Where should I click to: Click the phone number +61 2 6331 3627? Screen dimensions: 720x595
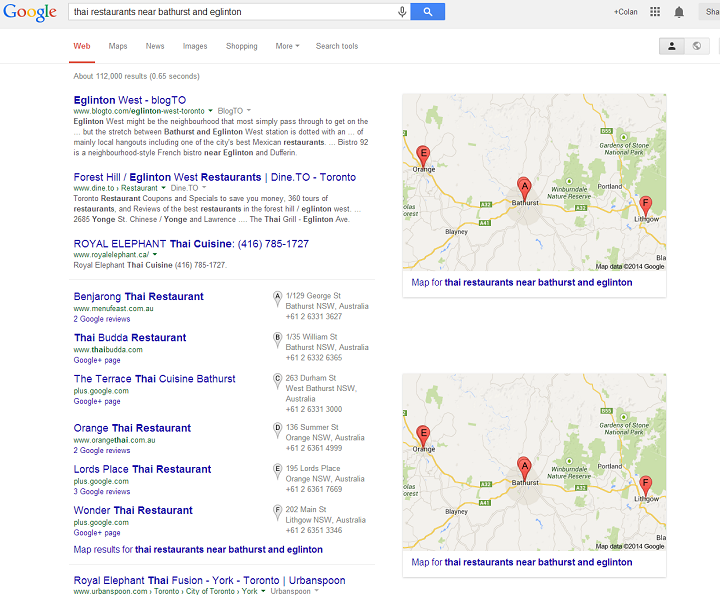tap(314, 316)
